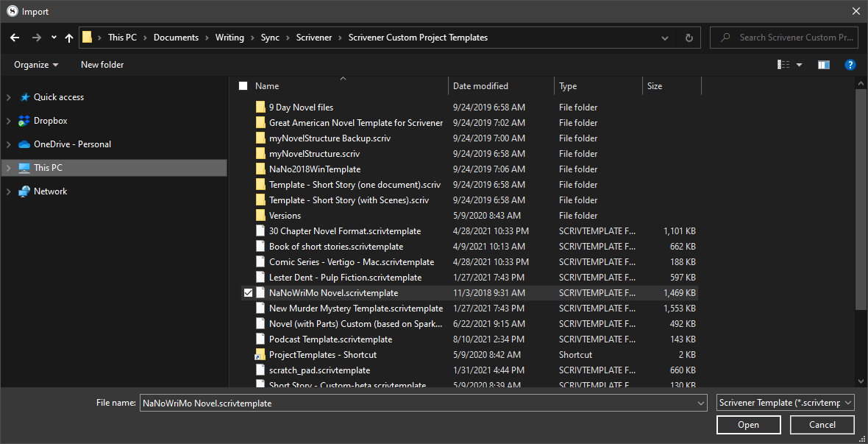Navigate to Sync in the breadcrumb
The height and width of the screenshot is (444, 868).
[270, 38]
